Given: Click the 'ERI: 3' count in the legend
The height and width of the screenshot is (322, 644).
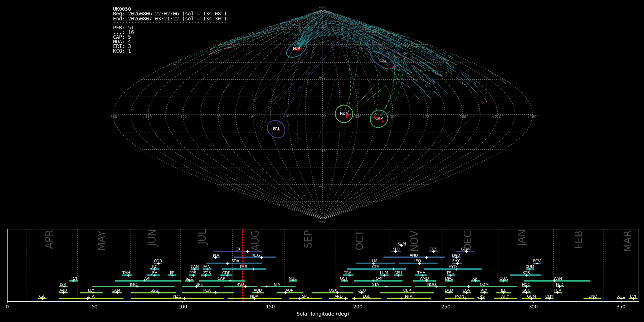Looking at the screenshot, I should 122,47.
